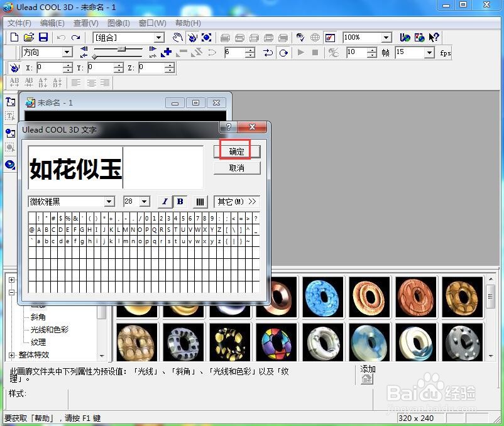Viewport: 504px width, 426px height.
Task: Click the timeline slider thumb
Action: (x=121, y=49)
